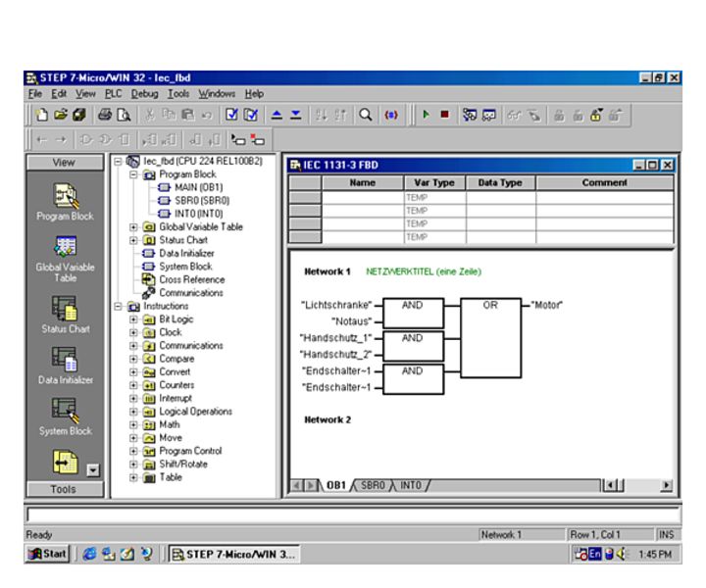This screenshot has width=706, height=588.
Task: Open the File menu
Action: tap(35, 93)
